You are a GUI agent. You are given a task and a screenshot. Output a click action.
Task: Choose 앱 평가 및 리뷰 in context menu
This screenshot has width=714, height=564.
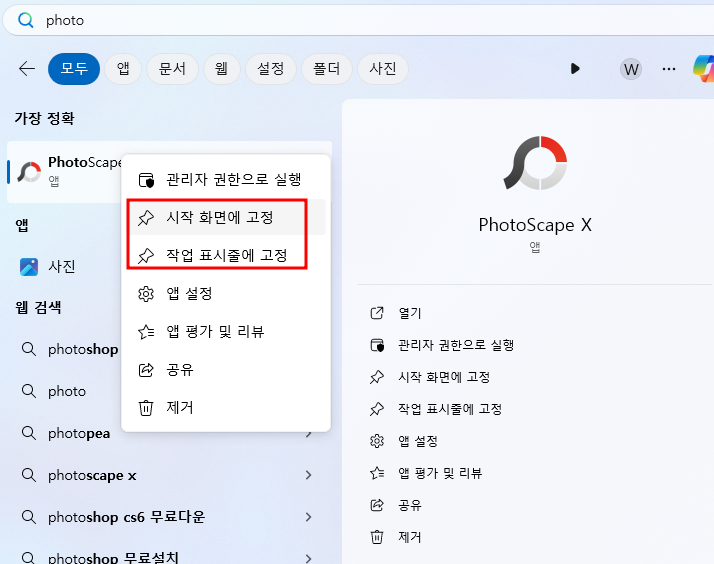[226, 331]
